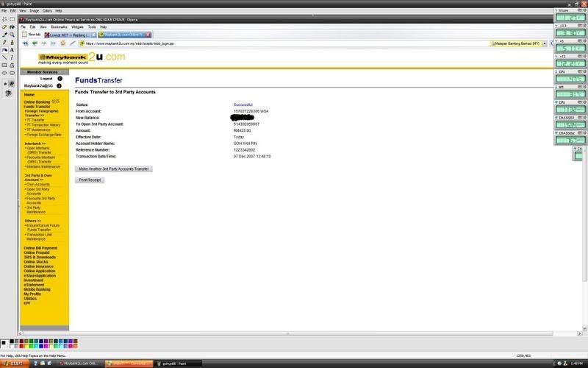Viewport: 588px width, 368px height.
Task: Select the Fill With Color bucket tool
Action: pyautogui.click(x=12, y=26)
